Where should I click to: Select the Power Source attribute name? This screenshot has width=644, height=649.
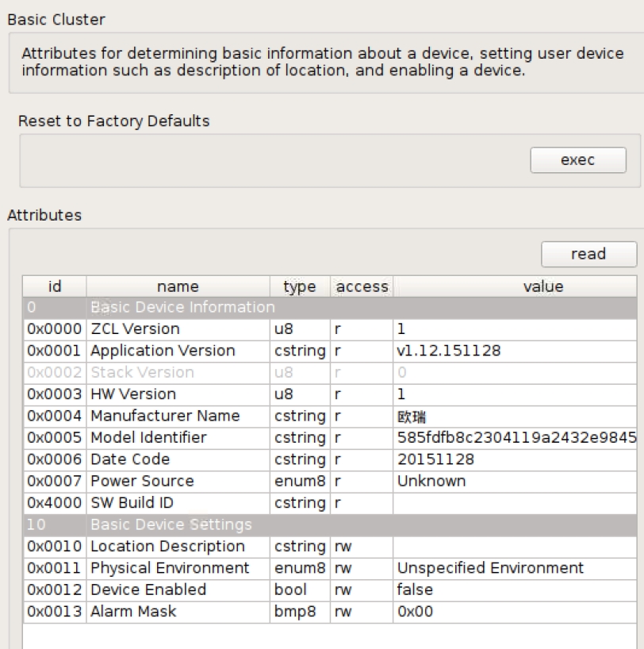coord(142,481)
